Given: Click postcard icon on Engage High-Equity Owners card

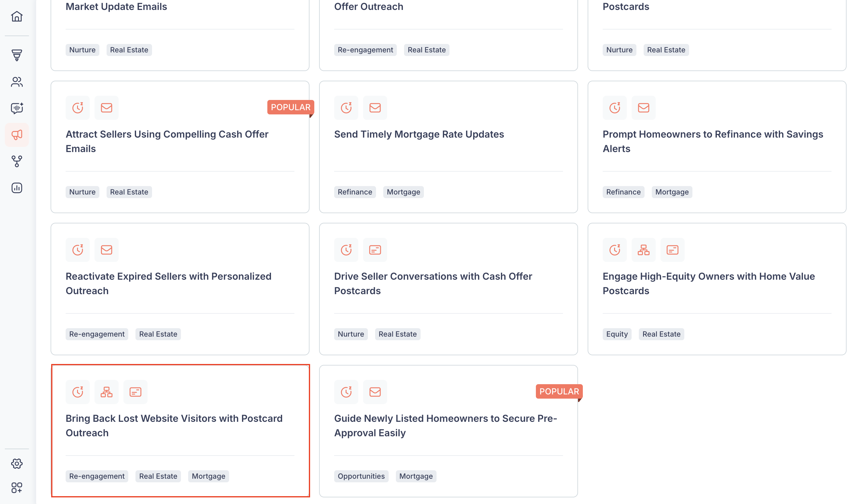Looking at the screenshot, I should coord(673,250).
